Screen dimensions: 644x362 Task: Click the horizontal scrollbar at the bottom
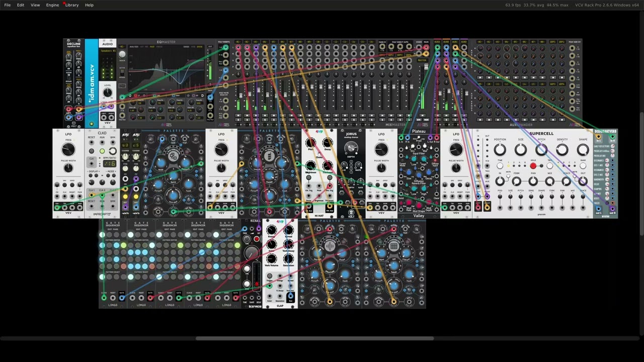coord(314,338)
